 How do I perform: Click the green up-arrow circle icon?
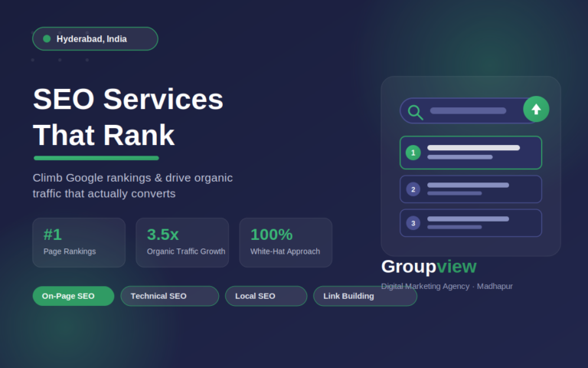coord(536,110)
